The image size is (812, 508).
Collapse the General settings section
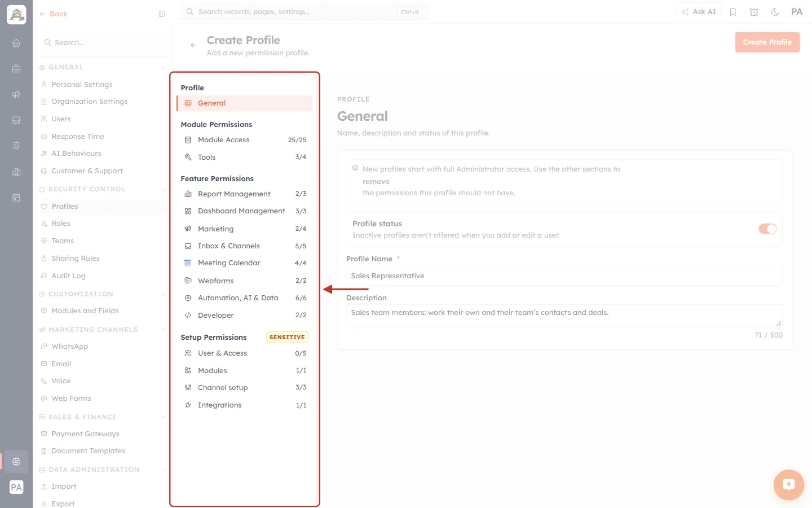(163, 67)
